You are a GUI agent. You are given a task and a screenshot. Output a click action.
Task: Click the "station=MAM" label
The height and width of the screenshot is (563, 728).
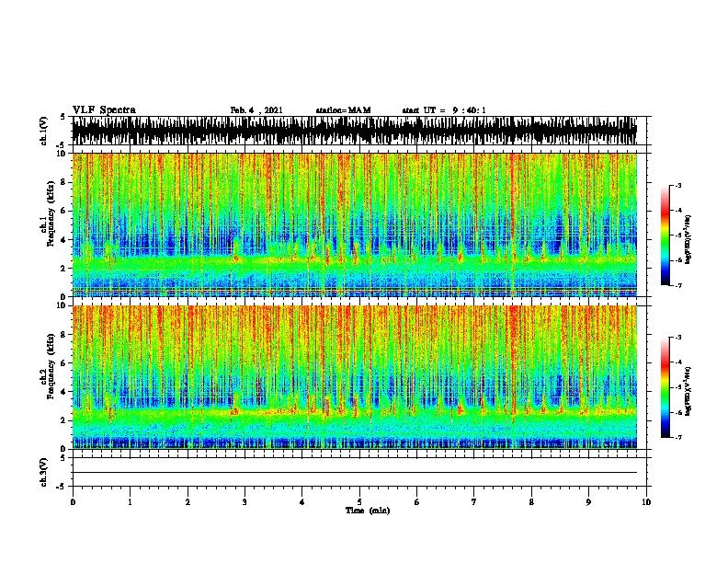tap(343, 110)
